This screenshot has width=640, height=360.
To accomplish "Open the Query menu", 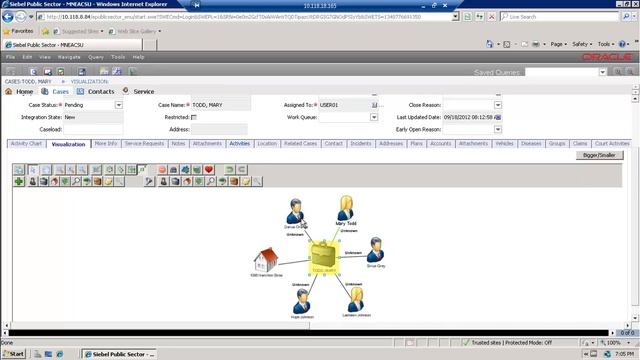I will 96,57.
